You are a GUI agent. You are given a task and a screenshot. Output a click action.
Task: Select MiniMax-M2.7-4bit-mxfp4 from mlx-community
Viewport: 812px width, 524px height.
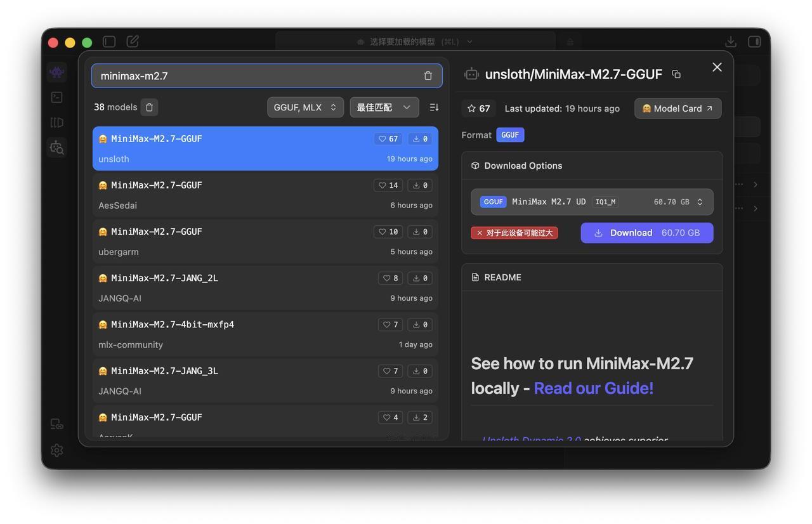(265, 334)
